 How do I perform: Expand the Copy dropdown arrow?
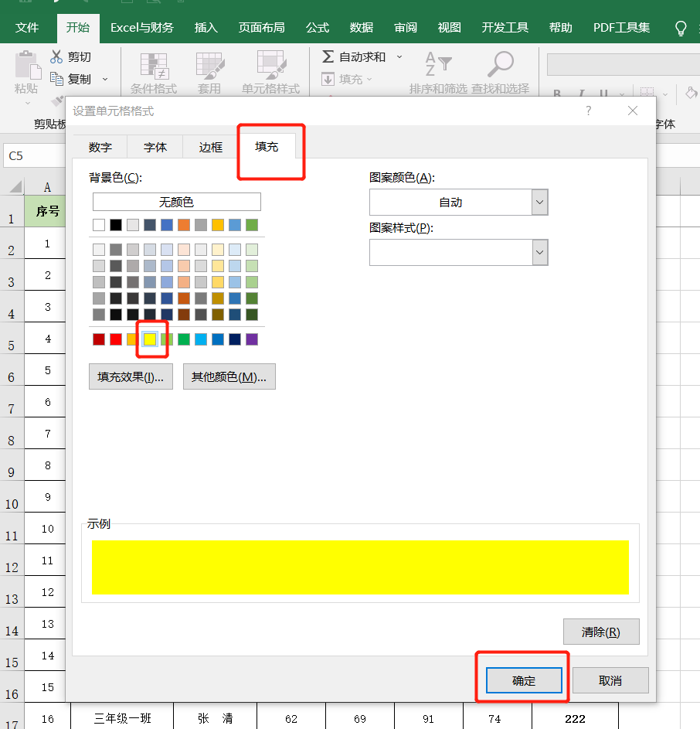click(x=105, y=79)
